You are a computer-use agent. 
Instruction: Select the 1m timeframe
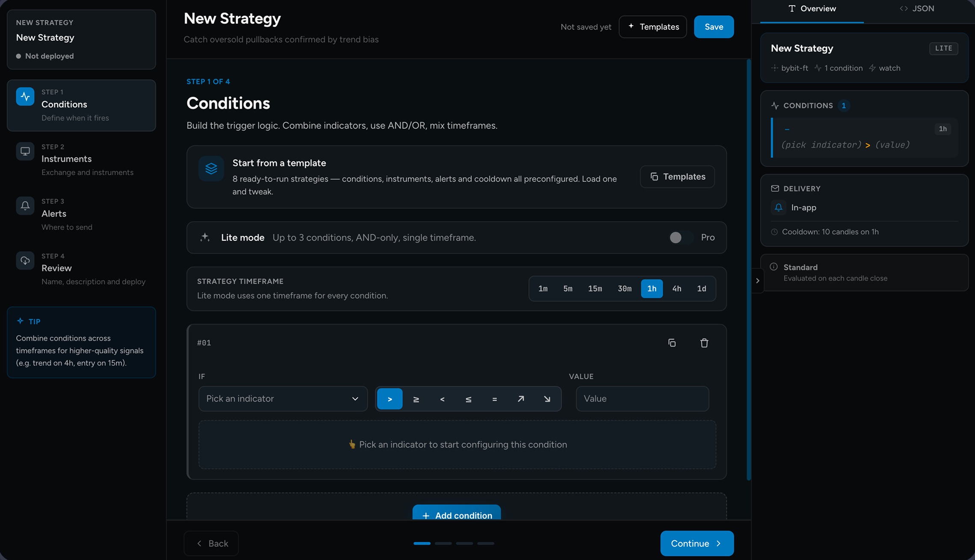(x=543, y=289)
